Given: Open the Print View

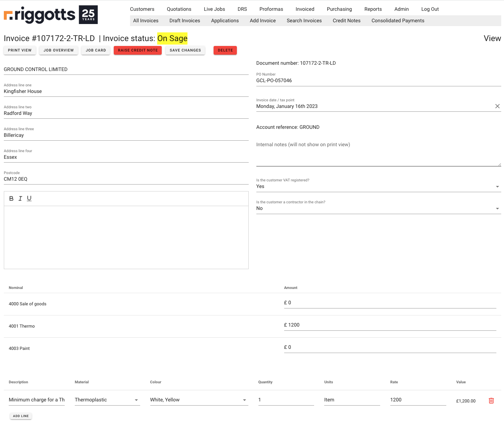Looking at the screenshot, I should tap(20, 50).
